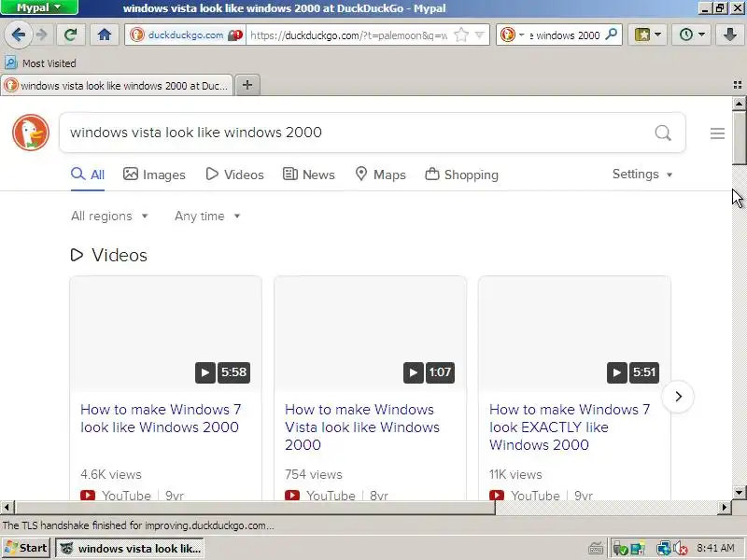This screenshot has width=747, height=560.
Task: Click the YouTube icon under the 754 views video
Action: (x=292, y=496)
